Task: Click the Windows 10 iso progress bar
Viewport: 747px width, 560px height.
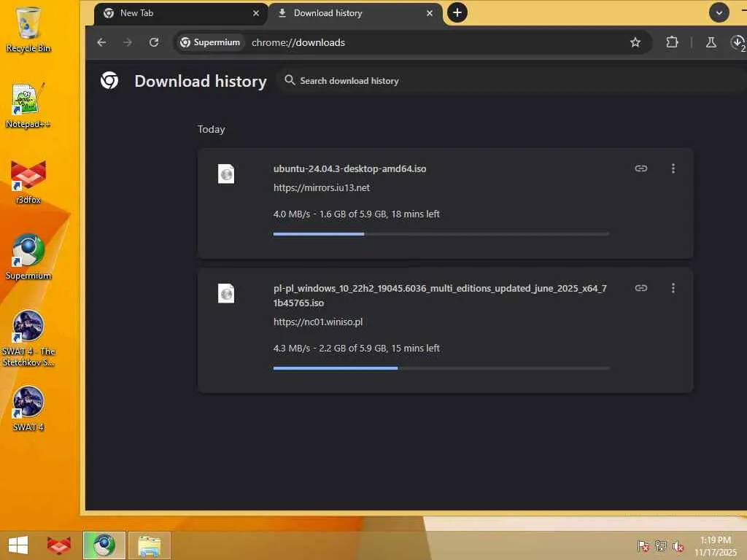Action: tap(441, 368)
